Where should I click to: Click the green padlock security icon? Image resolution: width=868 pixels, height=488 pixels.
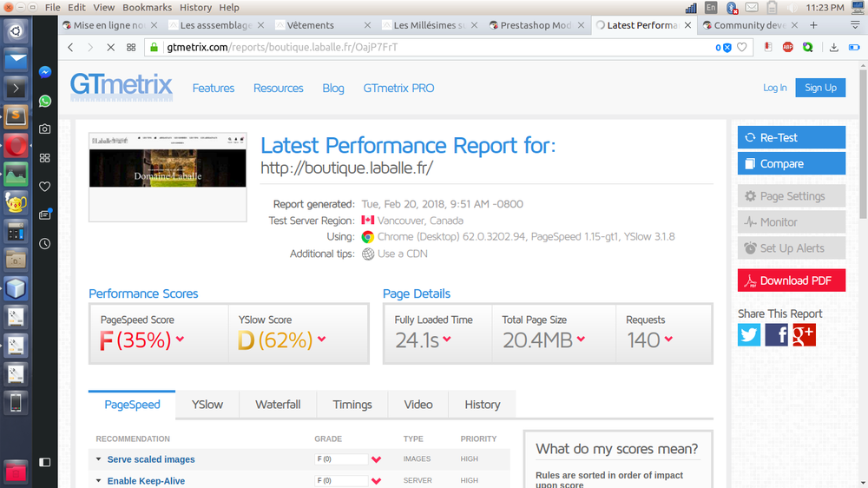(155, 48)
